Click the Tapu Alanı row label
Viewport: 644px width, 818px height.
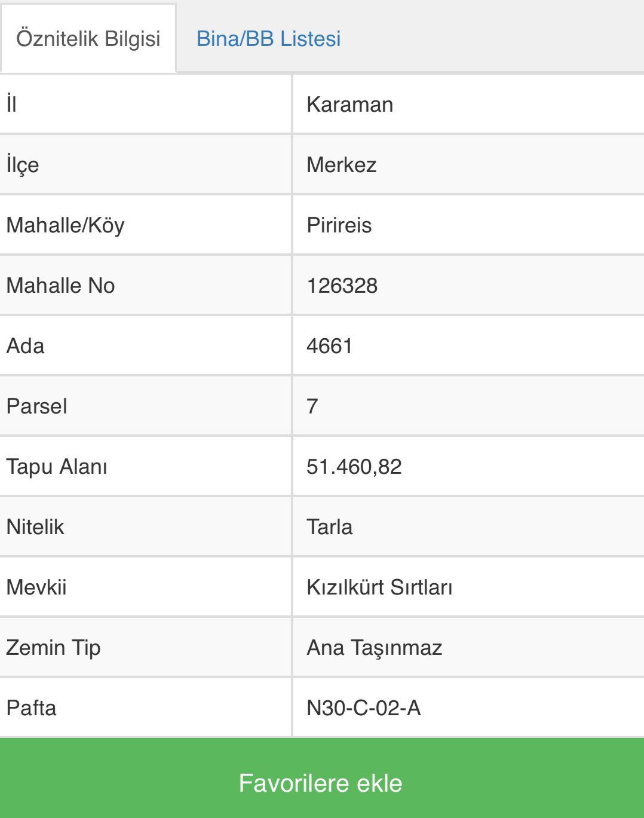(x=57, y=467)
